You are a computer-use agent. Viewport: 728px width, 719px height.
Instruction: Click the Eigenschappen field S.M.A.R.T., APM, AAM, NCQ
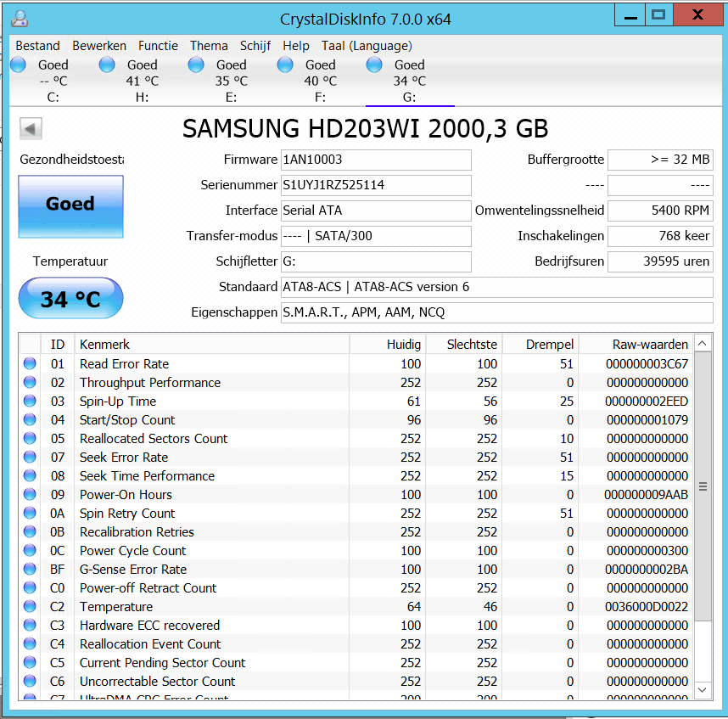click(x=496, y=312)
